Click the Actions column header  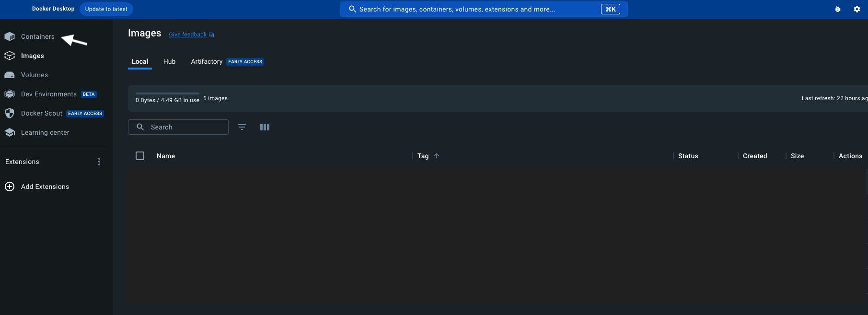[x=850, y=156]
